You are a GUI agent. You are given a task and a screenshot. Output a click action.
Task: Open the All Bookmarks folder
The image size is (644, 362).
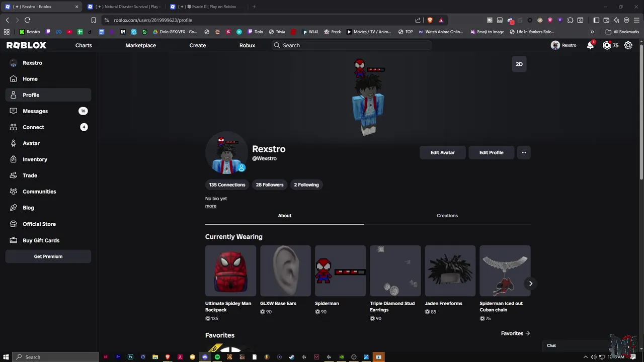click(622, 32)
